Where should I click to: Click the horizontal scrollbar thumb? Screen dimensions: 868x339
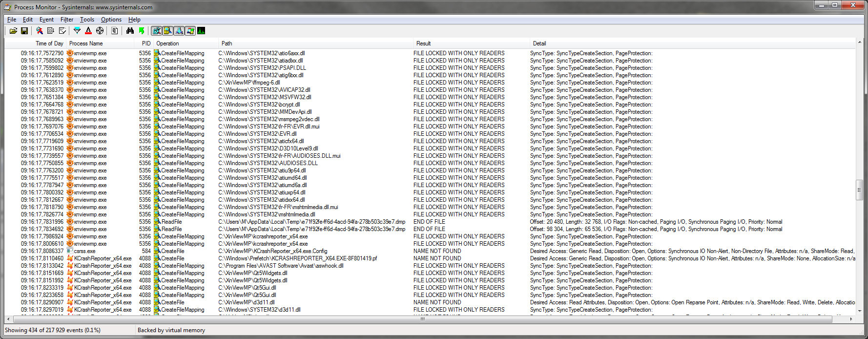pos(422,319)
